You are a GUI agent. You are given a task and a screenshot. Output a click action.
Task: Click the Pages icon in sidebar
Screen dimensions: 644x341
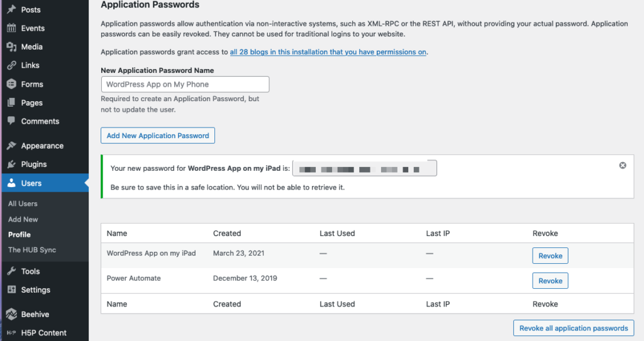pos(11,103)
